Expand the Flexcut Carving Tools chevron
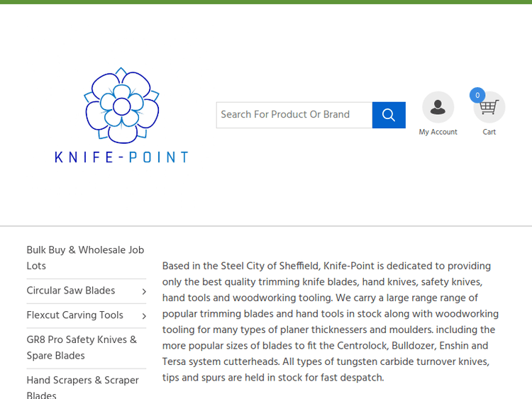Viewport: 532px width, 399px height. click(144, 315)
